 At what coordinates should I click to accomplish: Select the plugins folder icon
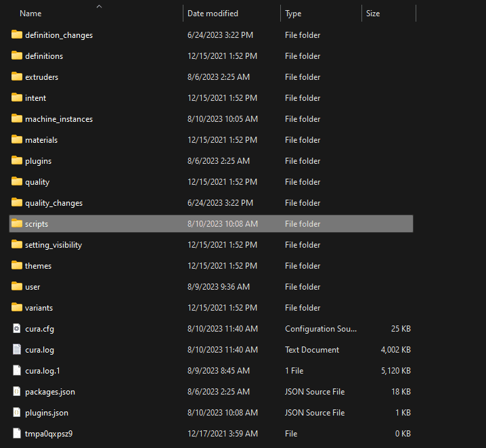point(17,160)
